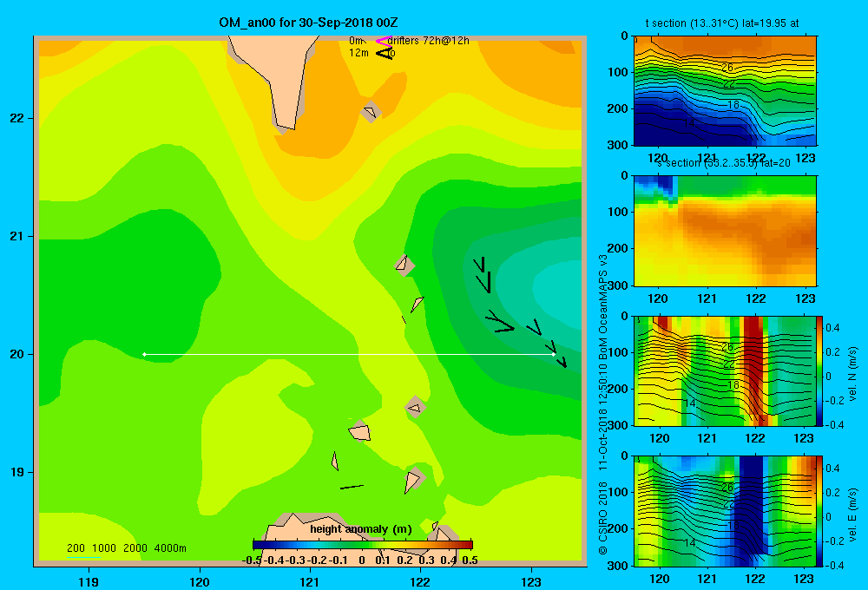
Task: Click the 't section (13..31°C) lat=19.95 at' title
Action: click(x=722, y=23)
